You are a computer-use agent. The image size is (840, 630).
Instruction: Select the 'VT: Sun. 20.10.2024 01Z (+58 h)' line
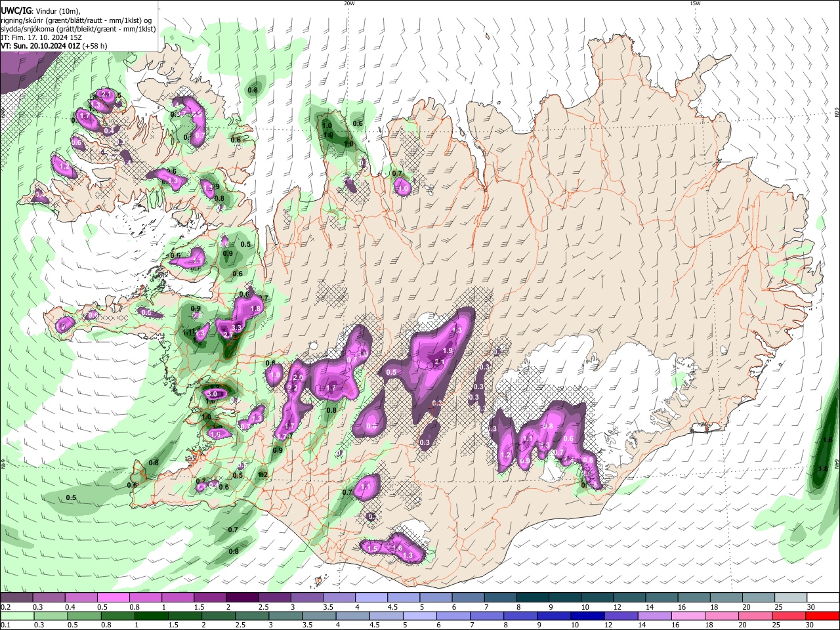coord(54,46)
